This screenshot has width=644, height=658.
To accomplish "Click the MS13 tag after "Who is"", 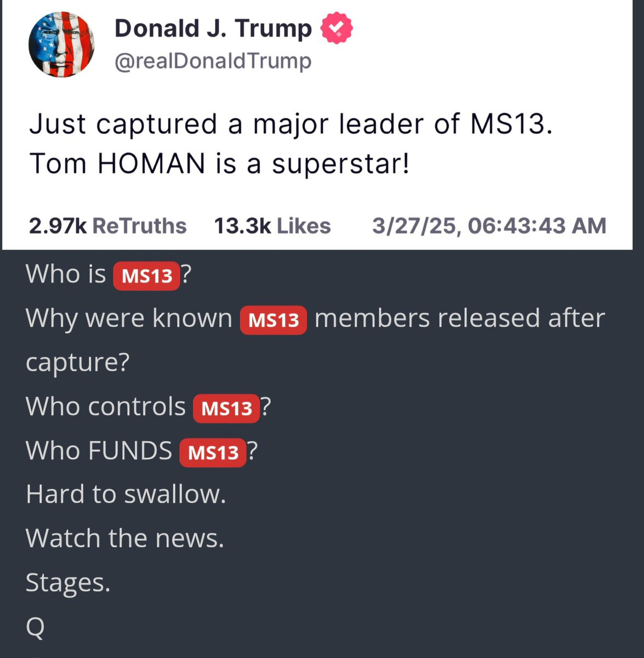I will pos(146,276).
